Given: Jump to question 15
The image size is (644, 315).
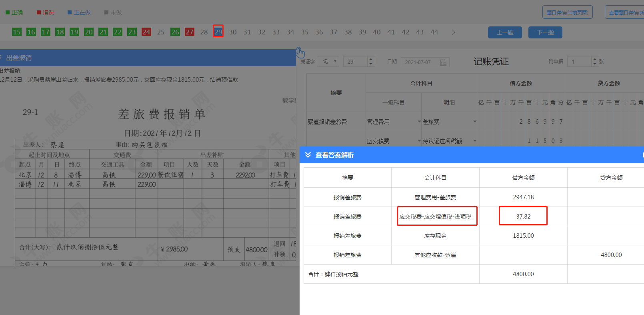Looking at the screenshot, I should [17, 32].
